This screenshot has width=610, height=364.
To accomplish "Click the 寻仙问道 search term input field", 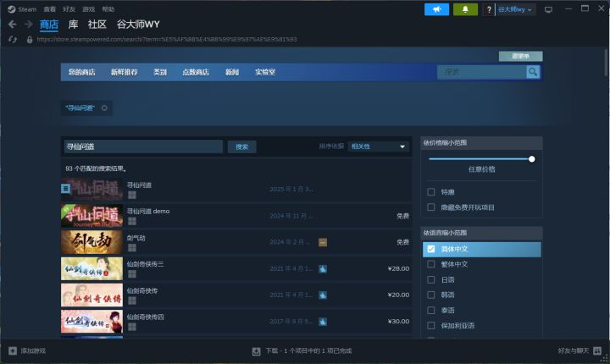I will 143,146.
